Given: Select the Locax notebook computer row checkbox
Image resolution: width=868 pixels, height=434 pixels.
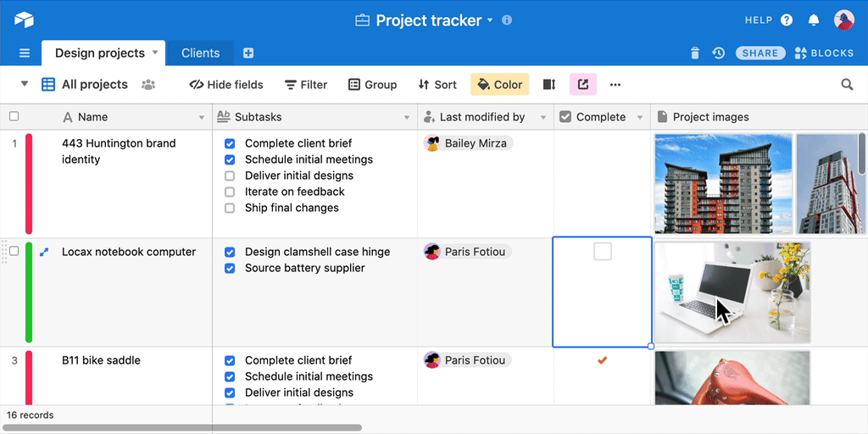Looking at the screenshot, I should tap(14, 251).
